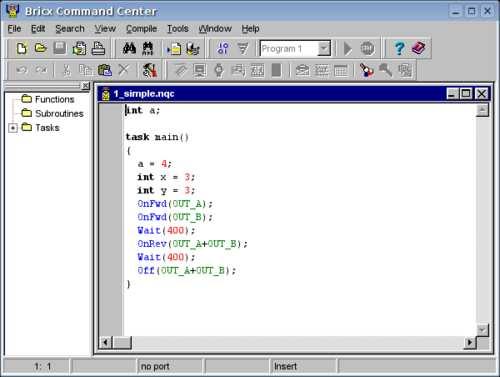Image resolution: width=500 pixels, height=377 pixels.
Task: Click the Open file folder icon
Action: (41, 49)
